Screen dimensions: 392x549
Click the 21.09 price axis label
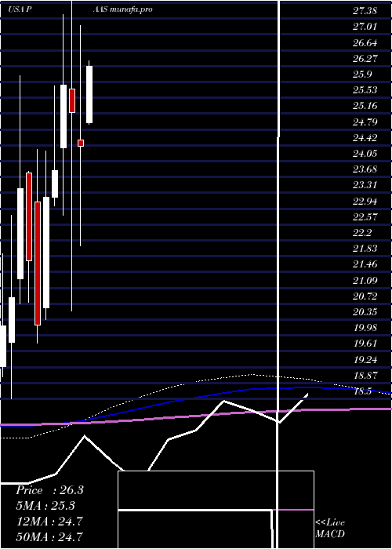(365, 280)
